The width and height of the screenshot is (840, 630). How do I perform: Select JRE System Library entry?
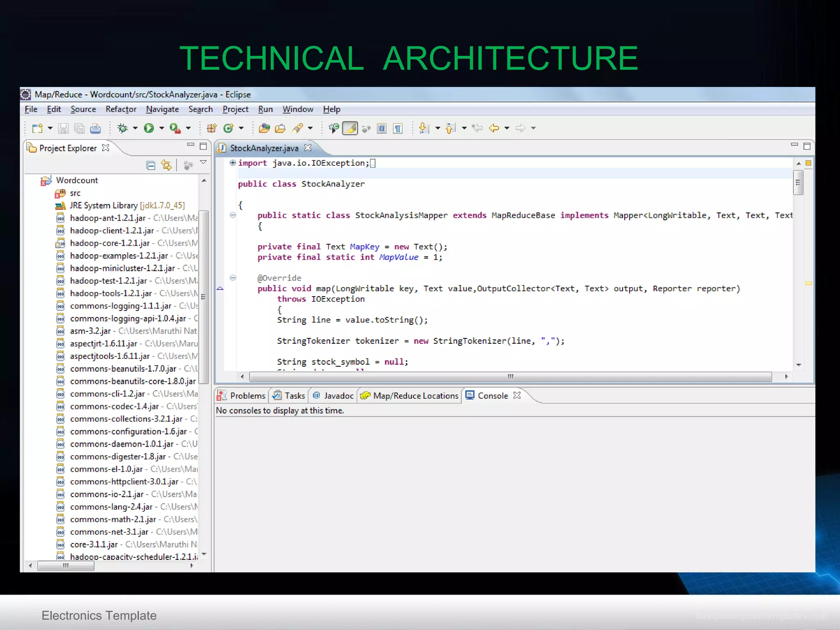127,205
